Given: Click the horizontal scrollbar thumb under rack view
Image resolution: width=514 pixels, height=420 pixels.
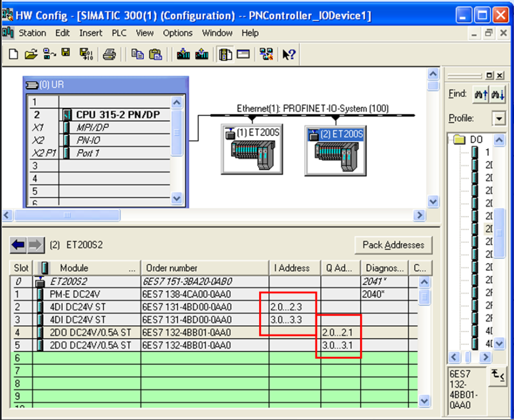Looking at the screenshot, I should point(67,216).
